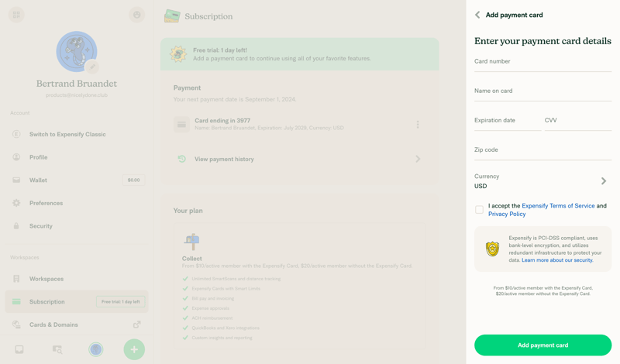The width and height of the screenshot is (620, 364).
Task: Click the green Subscription card icon in sidebar
Action: [16, 301]
